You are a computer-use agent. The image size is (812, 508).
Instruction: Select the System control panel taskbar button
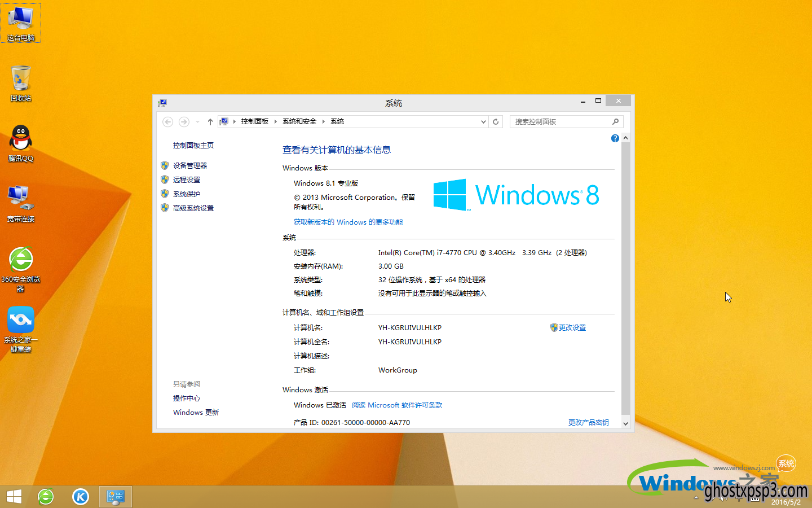coord(116,497)
